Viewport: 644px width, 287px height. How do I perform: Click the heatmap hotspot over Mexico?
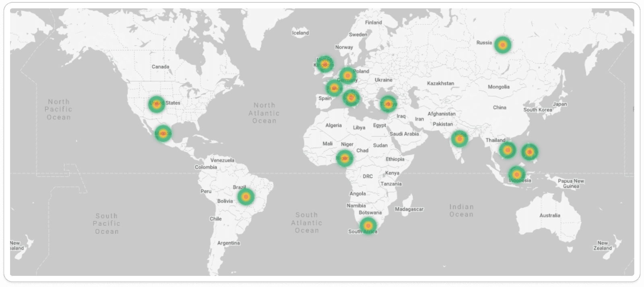click(x=163, y=134)
